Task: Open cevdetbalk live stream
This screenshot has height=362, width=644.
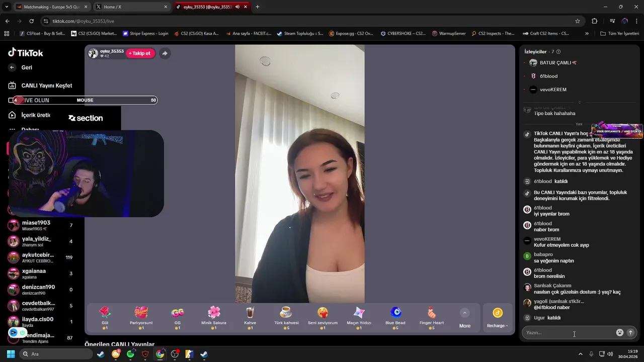Action: click(x=40, y=306)
